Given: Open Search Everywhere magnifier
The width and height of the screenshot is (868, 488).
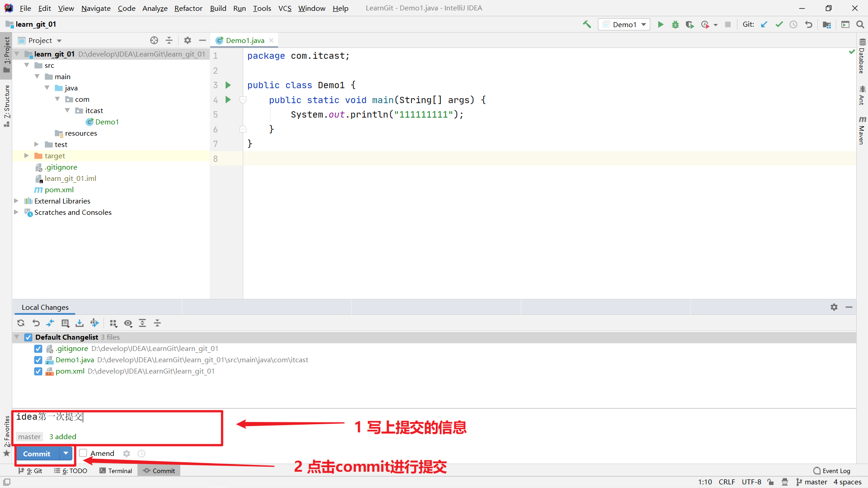Looking at the screenshot, I should [x=860, y=24].
